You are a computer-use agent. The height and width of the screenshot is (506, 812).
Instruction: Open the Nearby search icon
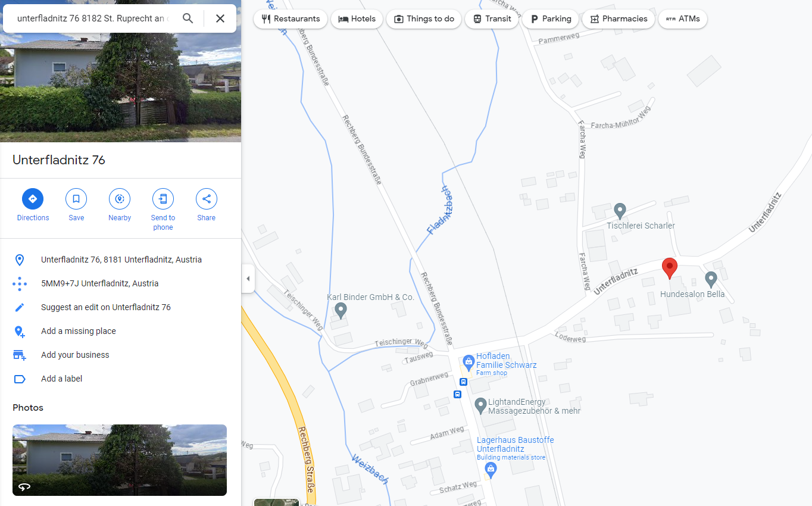click(x=120, y=199)
